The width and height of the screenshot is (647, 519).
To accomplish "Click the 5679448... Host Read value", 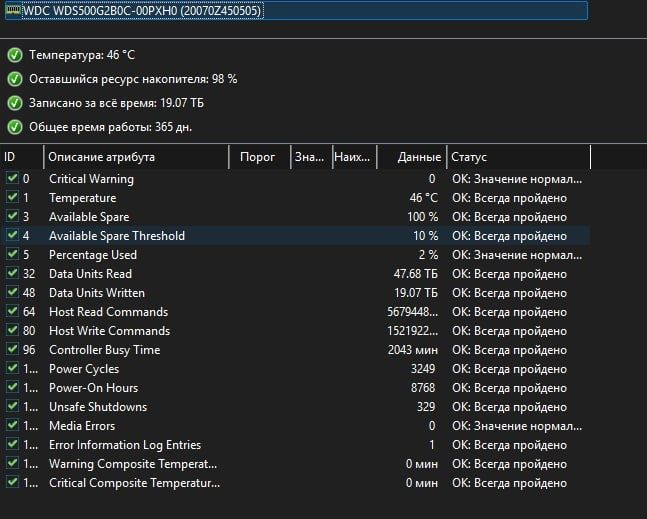I will (x=413, y=312).
